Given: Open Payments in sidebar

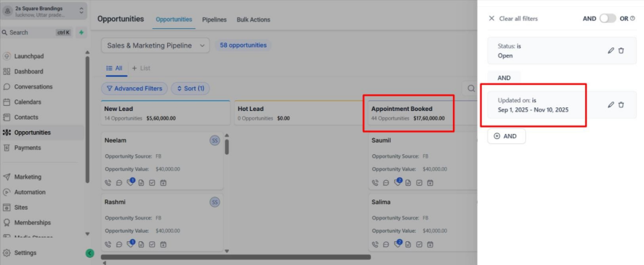Looking at the screenshot, I should [x=27, y=148].
